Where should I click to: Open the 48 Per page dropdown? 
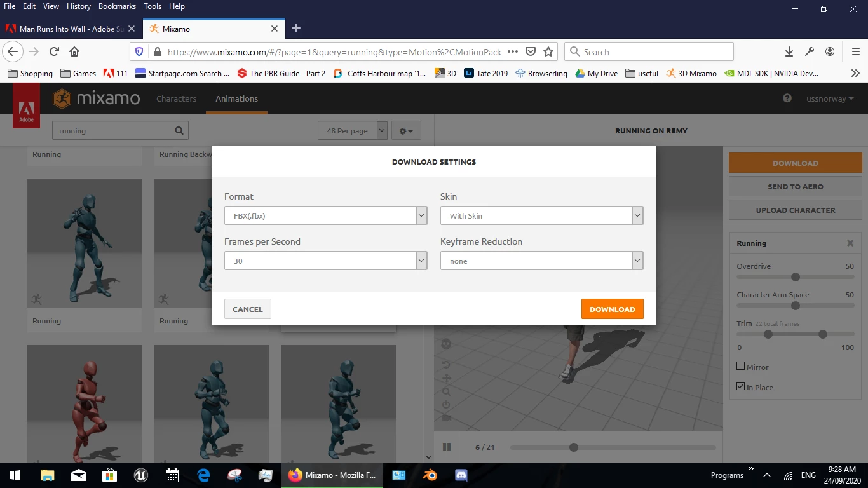pos(353,131)
